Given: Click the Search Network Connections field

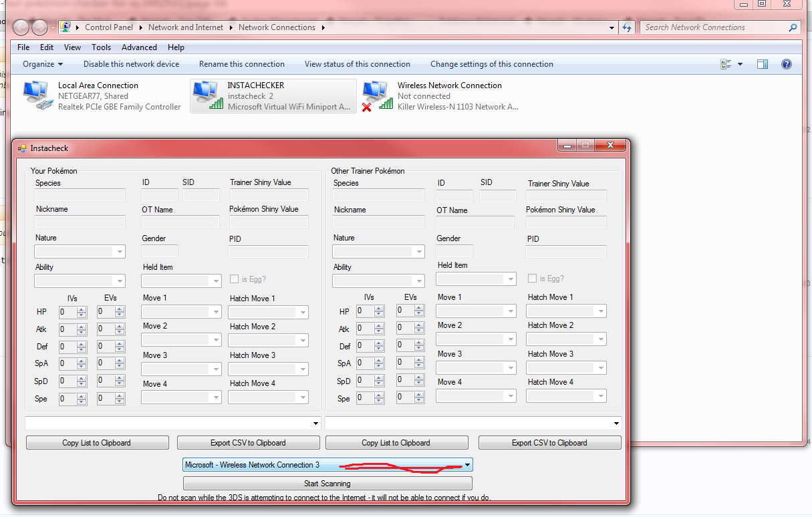Looking at the screenshot, I should pos(712,27).
